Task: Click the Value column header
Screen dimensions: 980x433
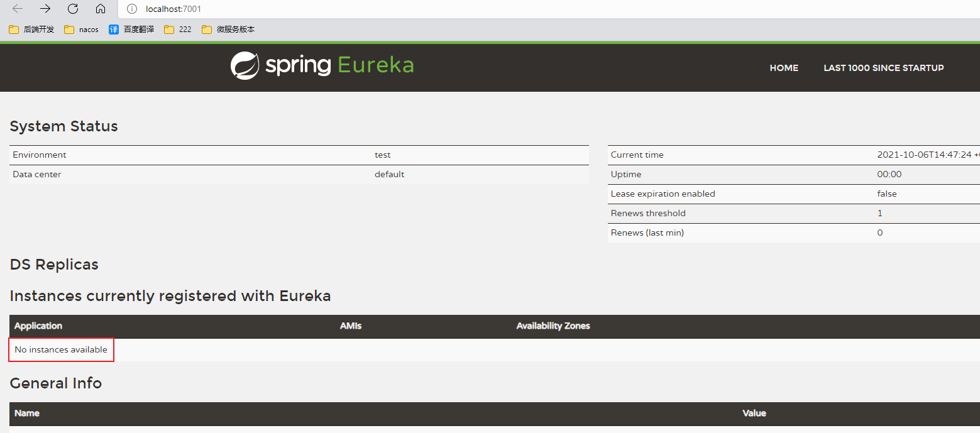Action: 754,413
